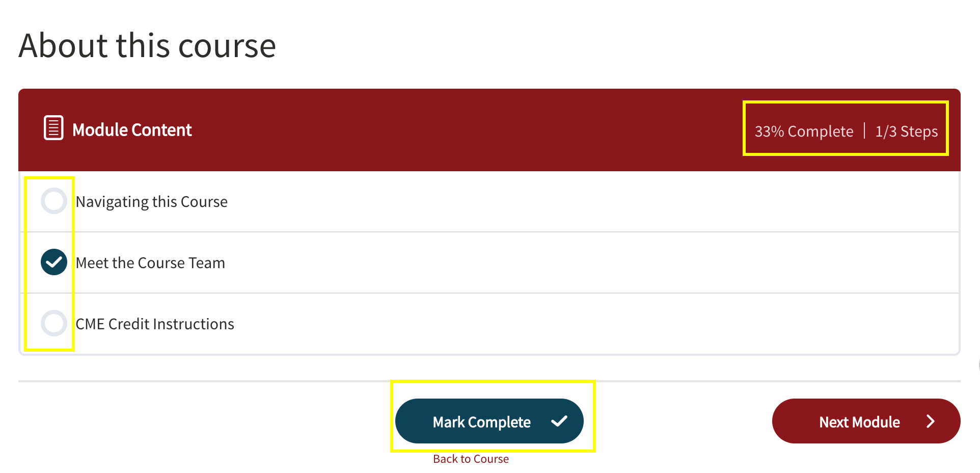The width and height of the screenshot is (980, 473).
Task: Click the blank row area right of Navigating this Course
Action: click(x=560, y=202)
